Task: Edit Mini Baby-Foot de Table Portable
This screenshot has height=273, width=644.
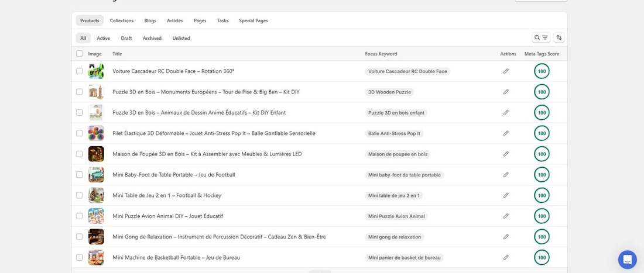Action: [x=506, y=175]
